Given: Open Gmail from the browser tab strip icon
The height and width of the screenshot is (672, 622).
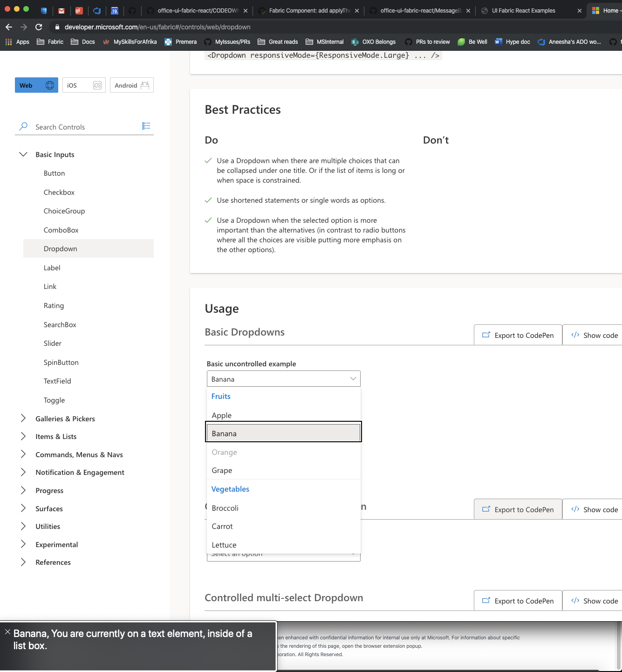Looking at the screenshot, I should tap(61, 10).
